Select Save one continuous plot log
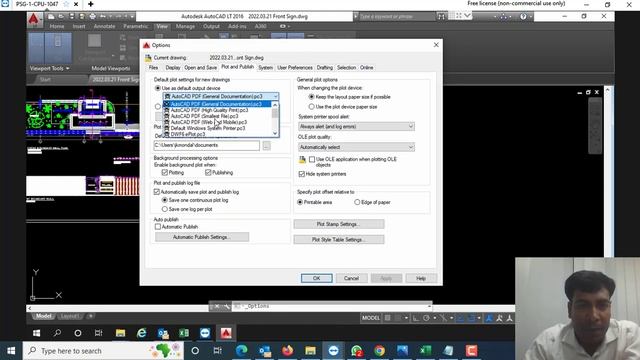The height and width of the screenshot is (360, 640). pos(165,200)
